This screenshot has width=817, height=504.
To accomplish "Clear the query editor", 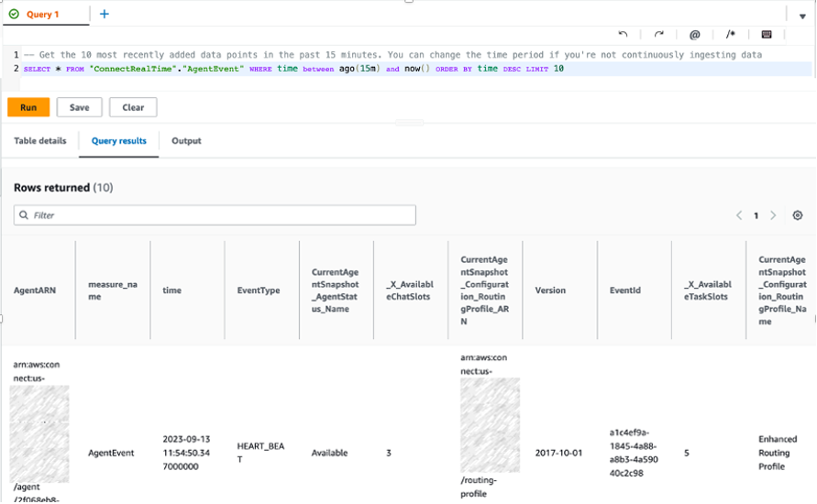I will [133, 107].
